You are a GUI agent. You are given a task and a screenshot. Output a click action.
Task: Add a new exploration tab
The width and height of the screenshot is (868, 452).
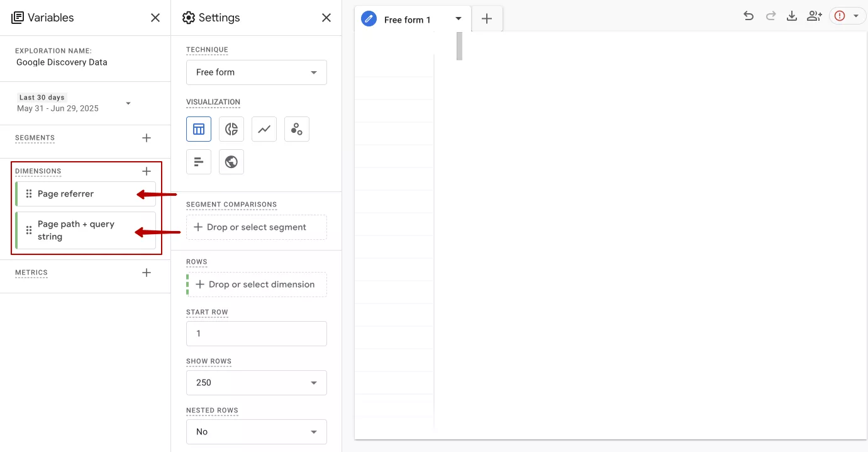[x=487, y=19]
